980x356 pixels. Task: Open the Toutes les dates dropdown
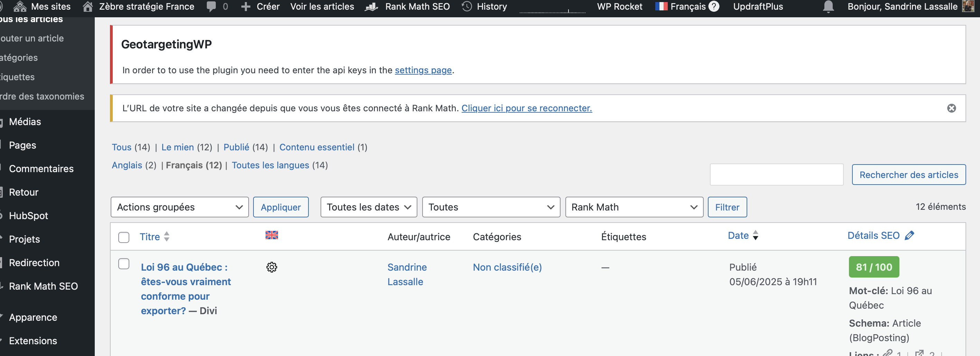(x=369, y=207)
